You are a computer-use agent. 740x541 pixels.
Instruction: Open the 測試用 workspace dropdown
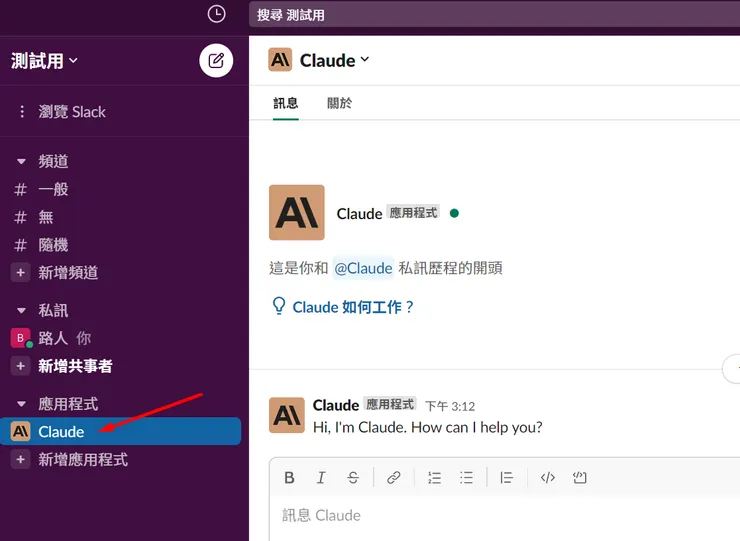(x=44, y=60)
